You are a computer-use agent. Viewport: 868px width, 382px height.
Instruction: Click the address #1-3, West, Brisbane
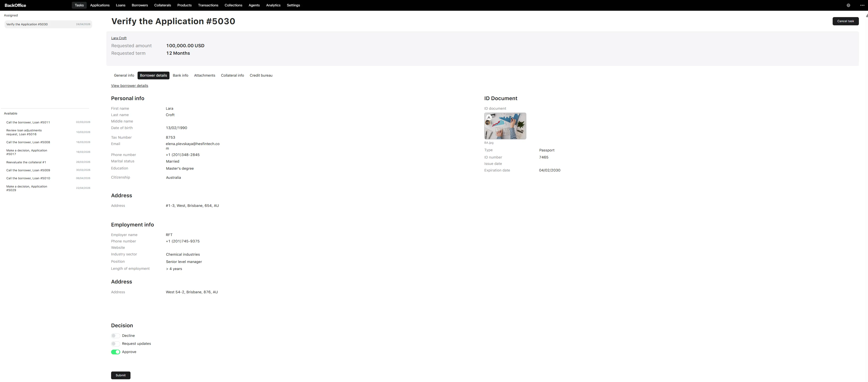coord(192,206)
